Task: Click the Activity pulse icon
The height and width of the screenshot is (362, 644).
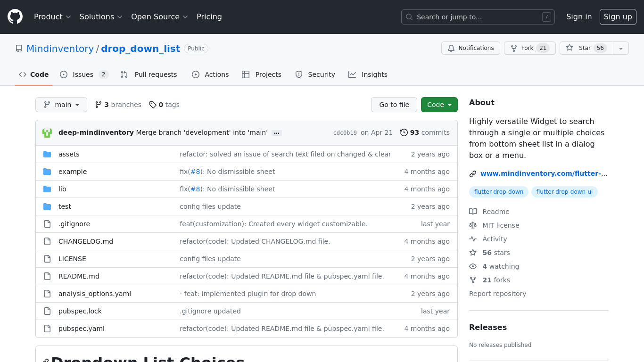Action: [473, 239]
